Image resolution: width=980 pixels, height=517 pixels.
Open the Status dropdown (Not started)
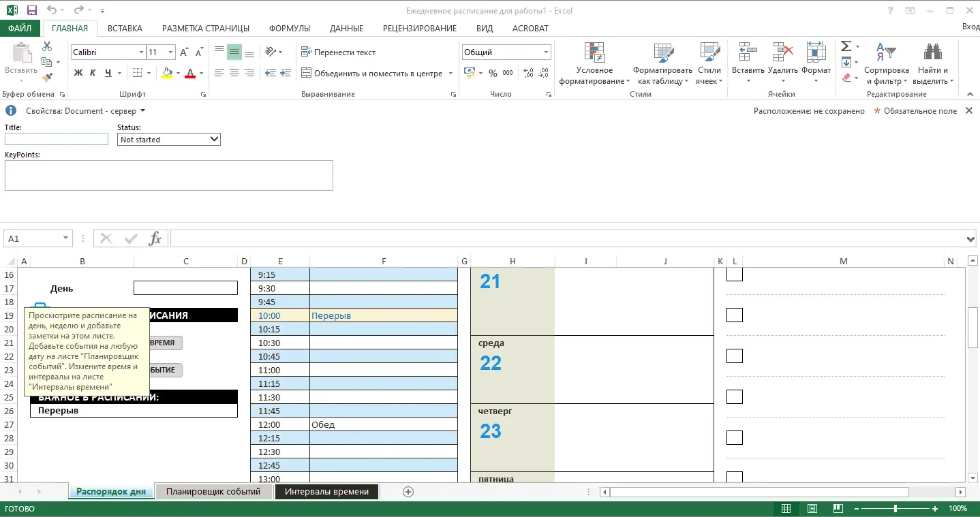pyautogui.click(x=169, y=139)
